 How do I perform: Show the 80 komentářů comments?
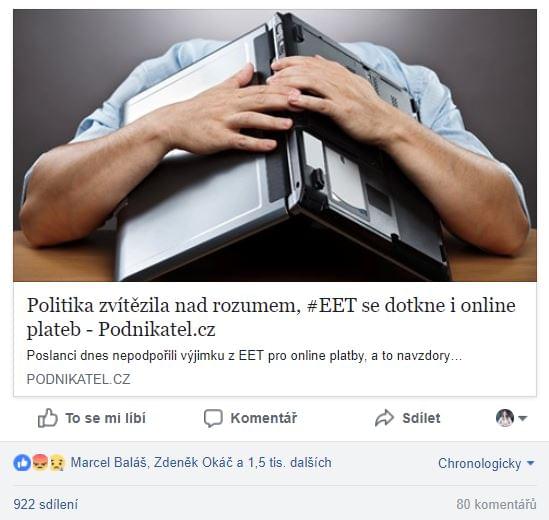[496, 505]
